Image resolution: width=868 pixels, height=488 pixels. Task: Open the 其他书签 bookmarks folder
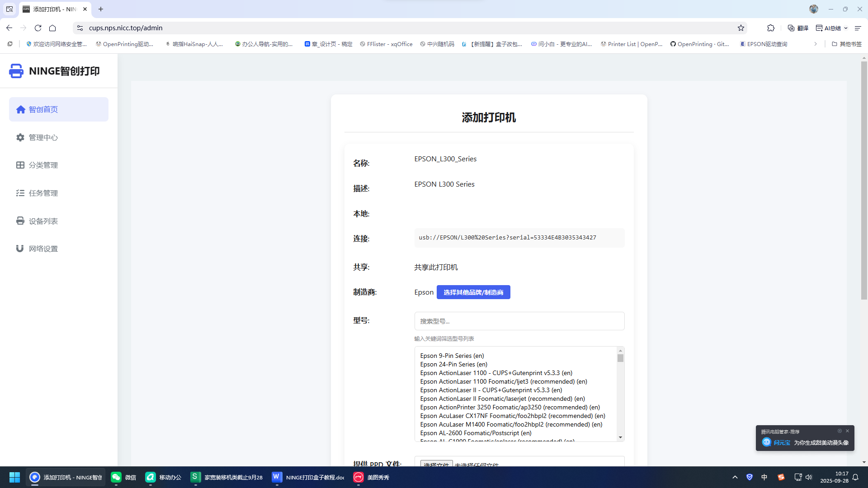[x=846, y=44]
